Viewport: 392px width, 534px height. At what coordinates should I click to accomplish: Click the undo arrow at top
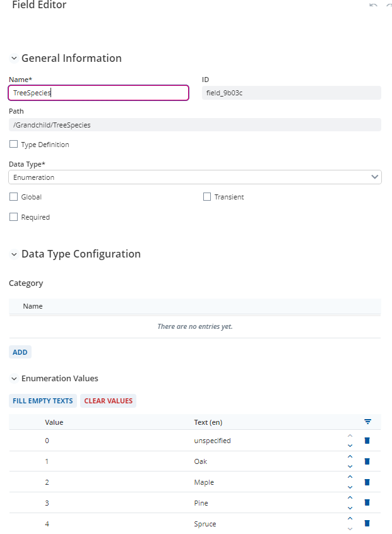click(x=373, y=5)
